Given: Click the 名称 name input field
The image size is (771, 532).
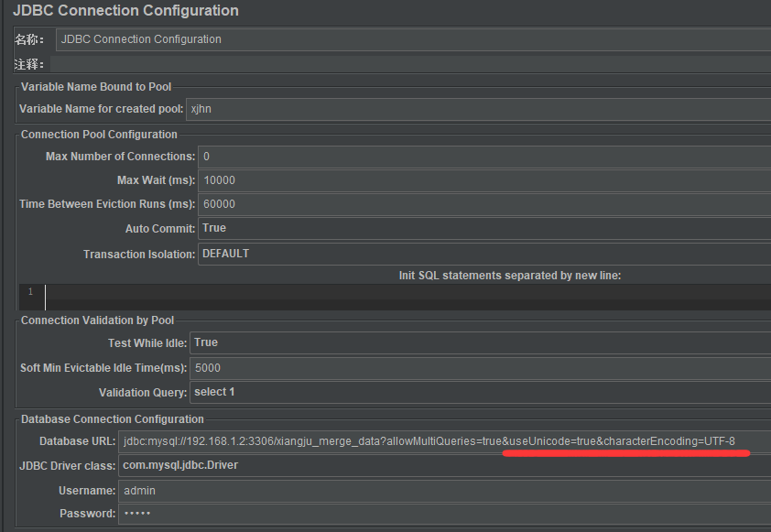Looking at the screenshot, I should 413,39.
